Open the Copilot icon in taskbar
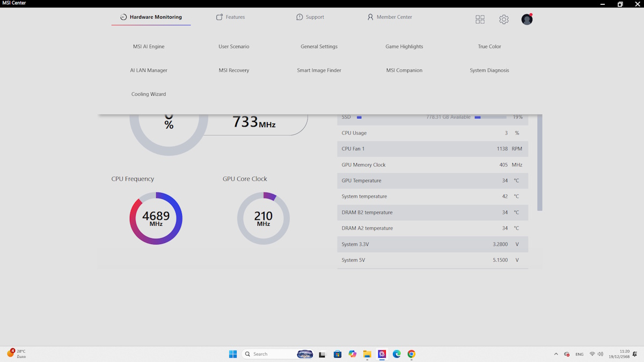 352,354
